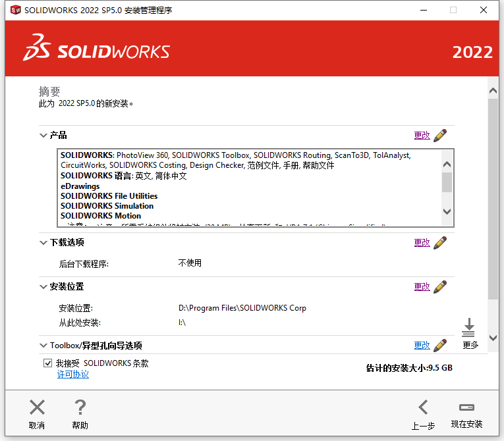Open the 许可协议 link
This screenshot has height=441, width=504.
click(x=73, y=375)
